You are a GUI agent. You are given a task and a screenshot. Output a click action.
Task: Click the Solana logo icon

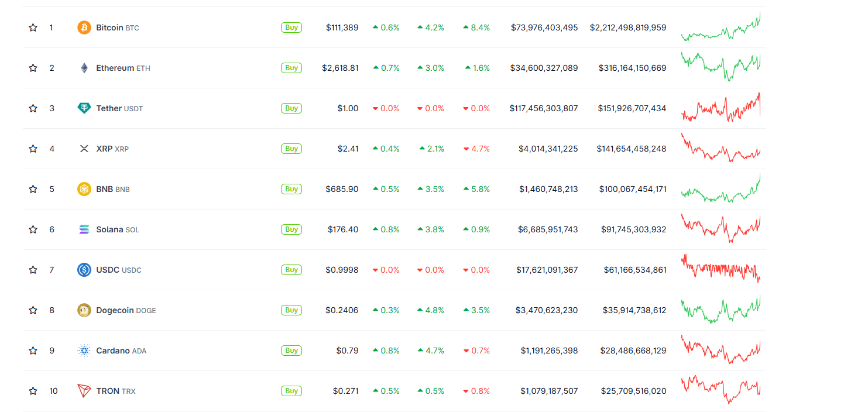coord(84,229)
